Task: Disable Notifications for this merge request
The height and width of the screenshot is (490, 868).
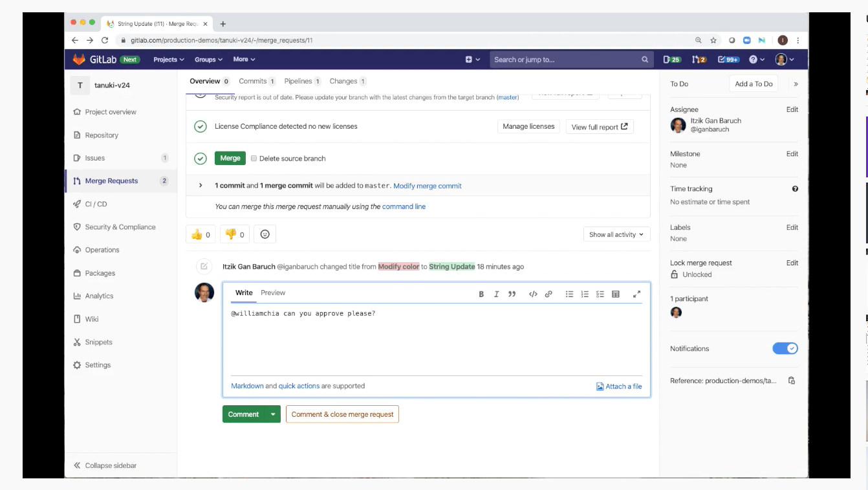Action: [785, 348]
